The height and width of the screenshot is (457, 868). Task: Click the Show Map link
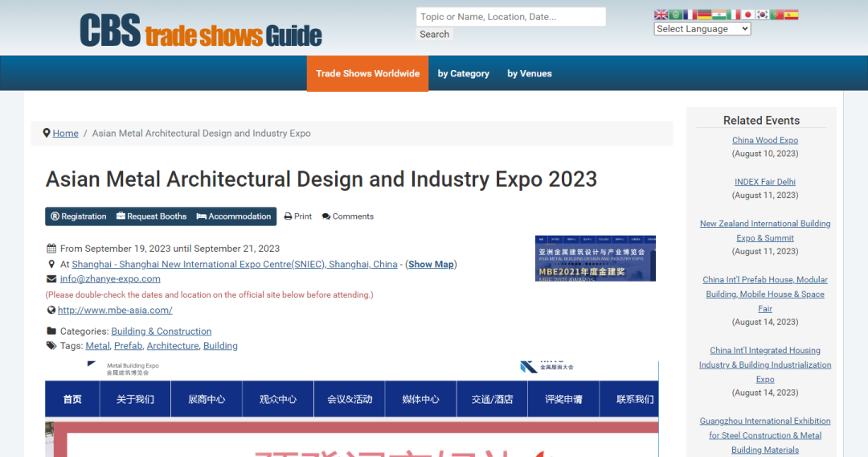pos(432,264)
